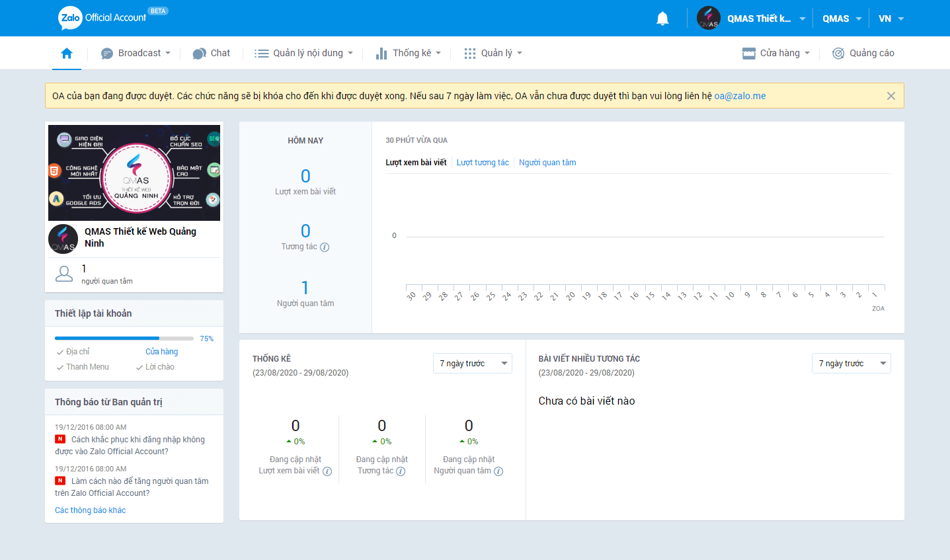
Task: Click the BETA badge beside Official Account
Action: coord(158,11)
